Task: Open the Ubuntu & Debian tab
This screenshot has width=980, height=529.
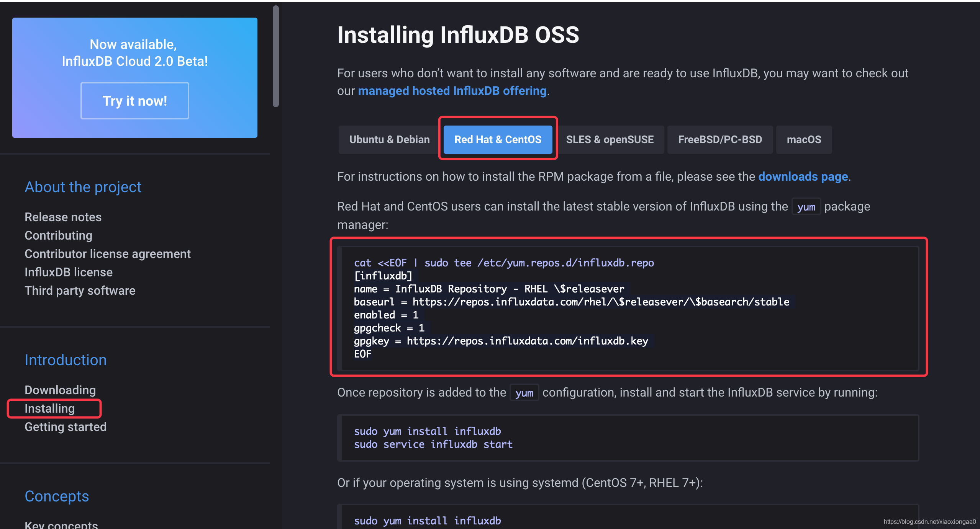Action: tap(389, 140)
